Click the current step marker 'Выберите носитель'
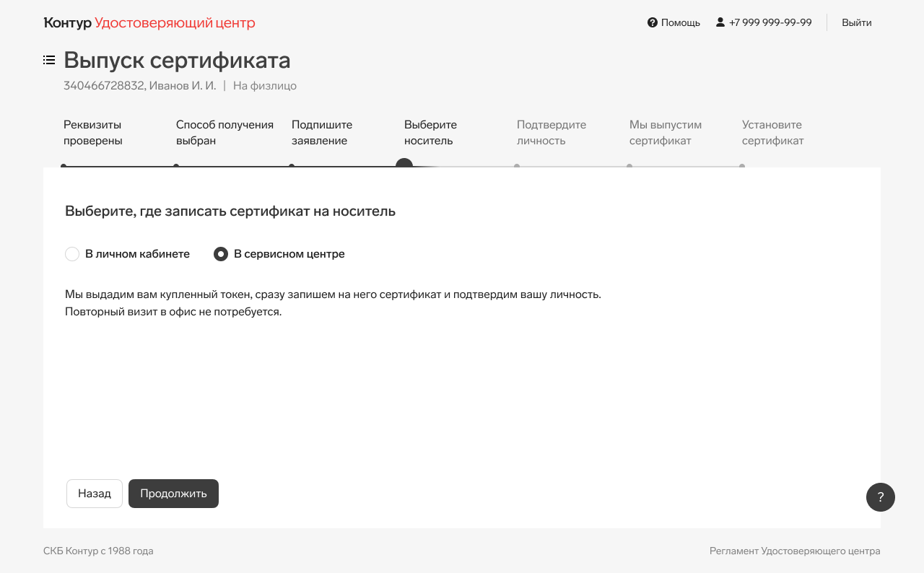This screenshot has width=924, height=573. tap(404, 165)
